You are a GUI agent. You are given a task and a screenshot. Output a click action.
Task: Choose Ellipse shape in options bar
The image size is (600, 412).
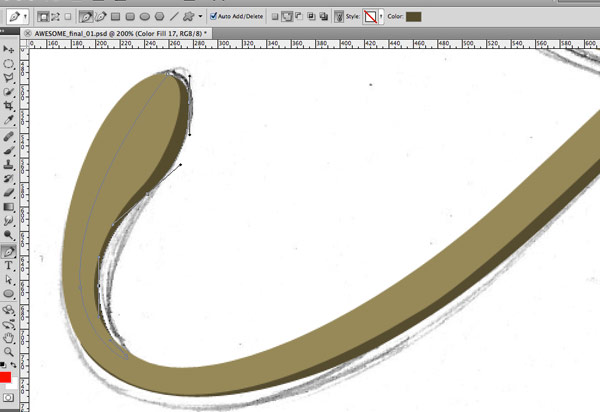tap(145, 16)
